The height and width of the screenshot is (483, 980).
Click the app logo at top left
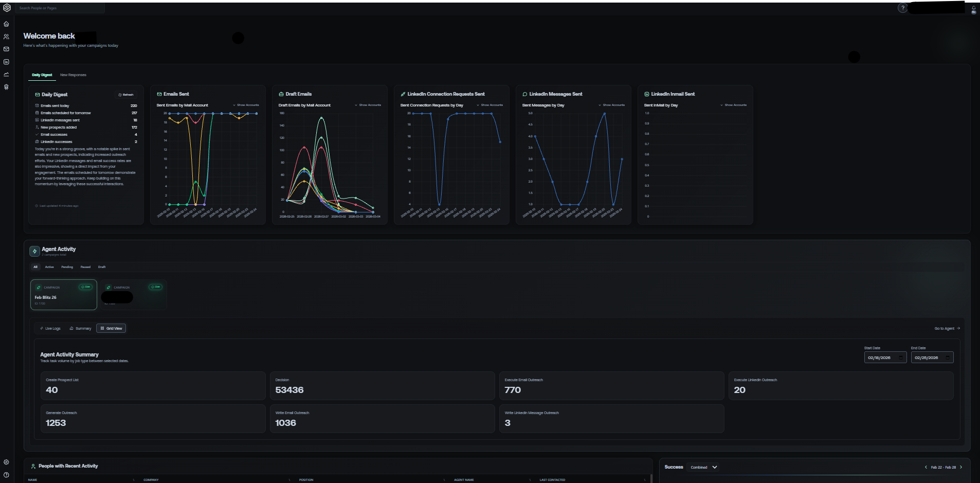[7, 8]
